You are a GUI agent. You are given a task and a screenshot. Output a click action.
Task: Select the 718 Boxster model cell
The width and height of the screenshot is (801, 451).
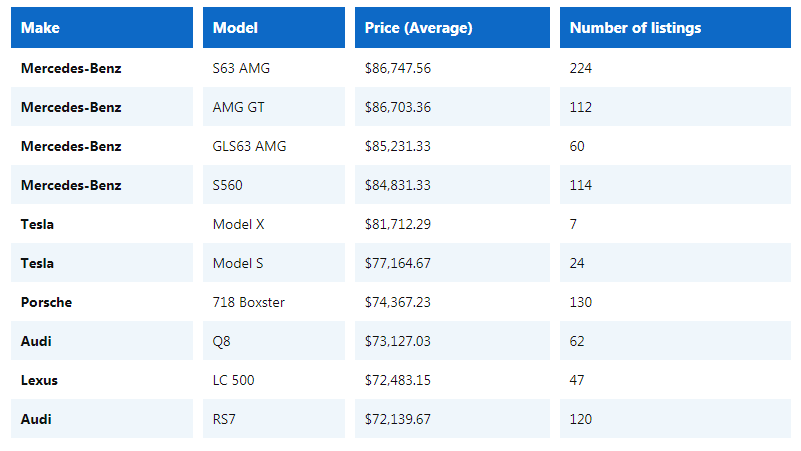(x=274, y=302)
